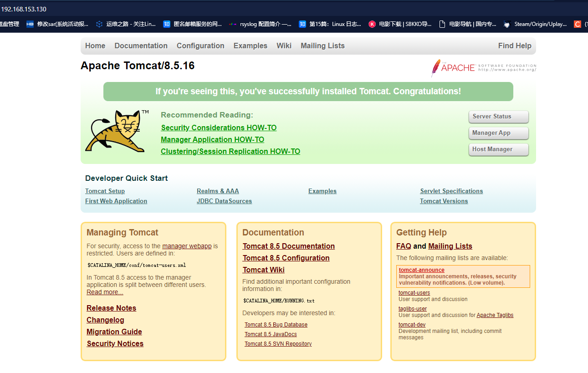Click Find Help in the navigation bar
Viewport: 588px width, 373px height.
(x=515, y=46)
